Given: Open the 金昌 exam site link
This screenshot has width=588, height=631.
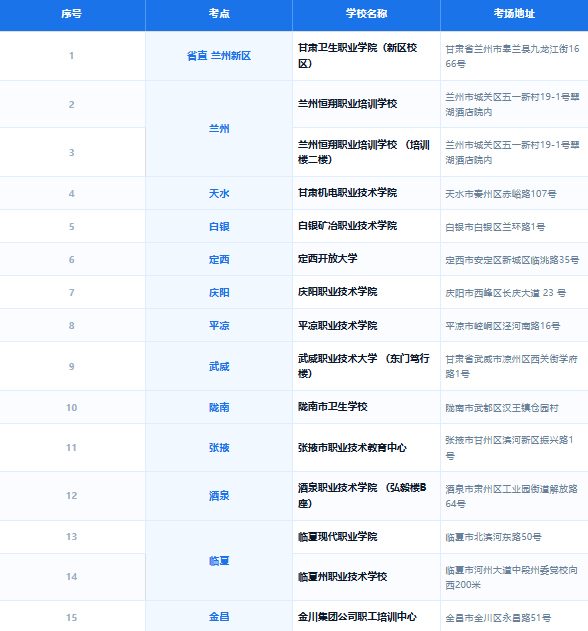Looking at the screenshot, I should click(x=219, y=617).
